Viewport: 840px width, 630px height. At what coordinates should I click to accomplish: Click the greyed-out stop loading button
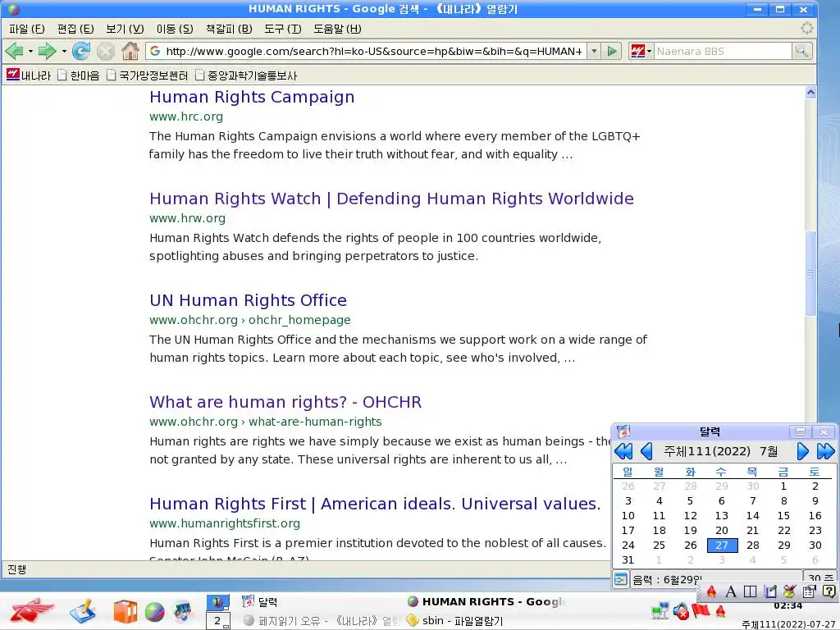[106, 52]
